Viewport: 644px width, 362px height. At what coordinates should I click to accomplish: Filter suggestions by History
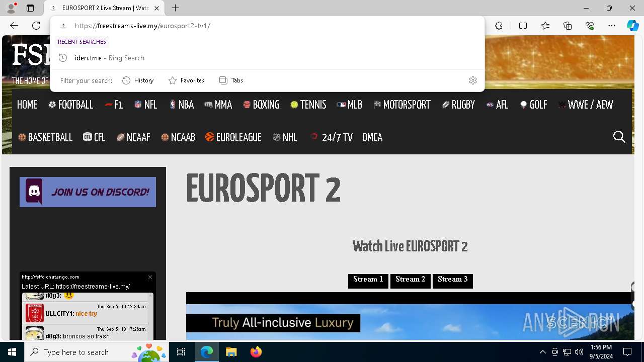point(138,80)
